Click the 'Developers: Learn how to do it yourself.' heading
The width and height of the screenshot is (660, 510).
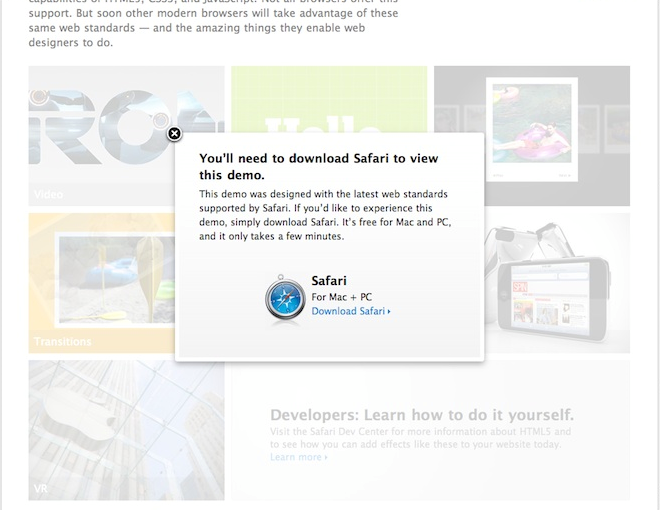(x=422, y=415)
